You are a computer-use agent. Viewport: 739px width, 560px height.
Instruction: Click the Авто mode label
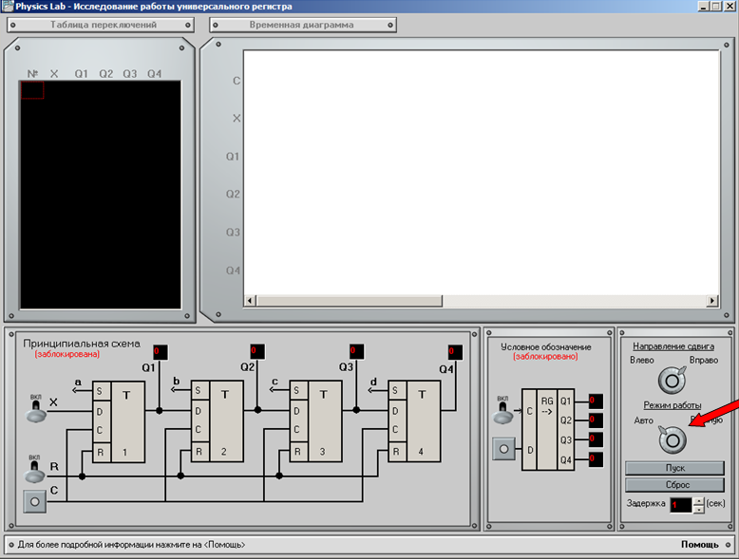[x=644, y=420]
